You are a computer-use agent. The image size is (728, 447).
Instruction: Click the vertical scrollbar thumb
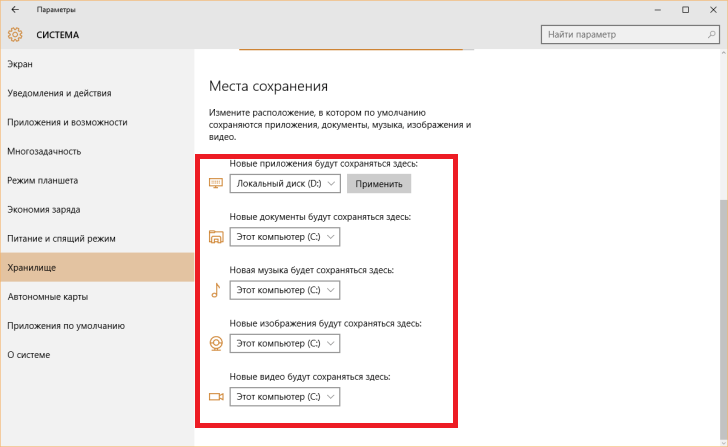point(724,320)
